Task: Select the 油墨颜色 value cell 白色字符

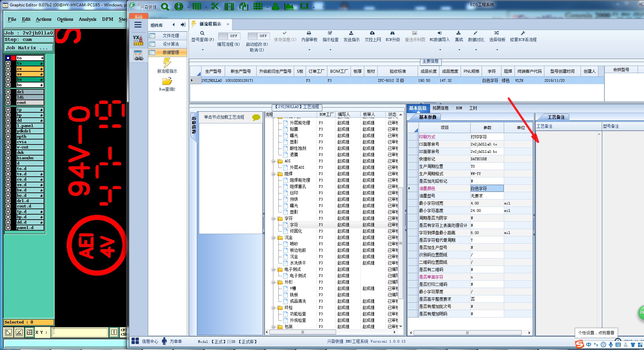Action: (487, 188)
